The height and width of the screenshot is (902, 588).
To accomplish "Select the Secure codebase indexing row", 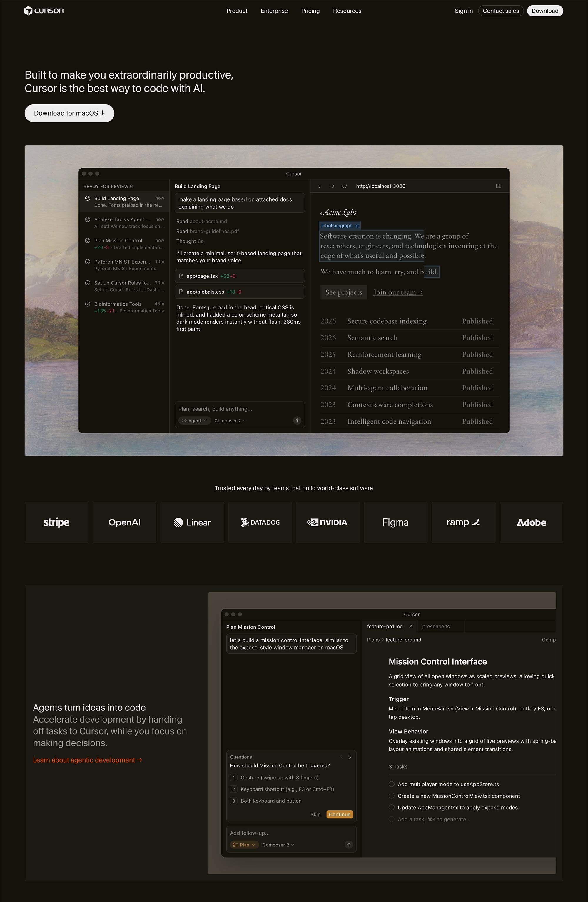I will pyautogui.click(x=410, y=321).
